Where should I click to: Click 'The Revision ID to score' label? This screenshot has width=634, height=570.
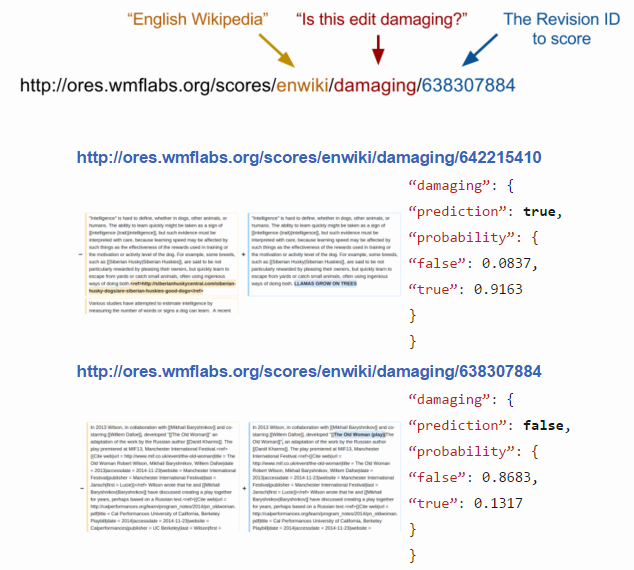562,29
